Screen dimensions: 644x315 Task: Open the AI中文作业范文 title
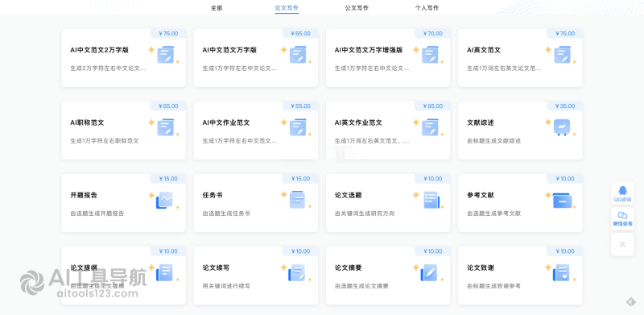pyautogui.click(x=226, y=123)
